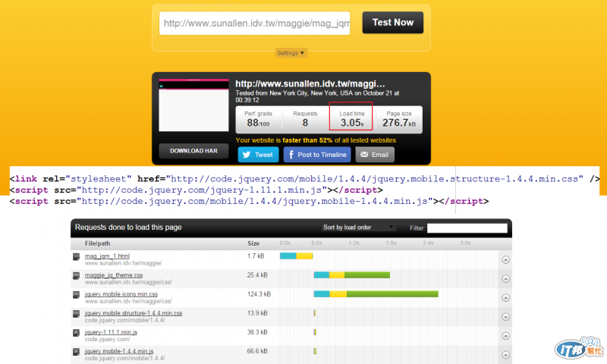Focus the Filter text field
The image size is (607, 364).
tap(467, 228)
